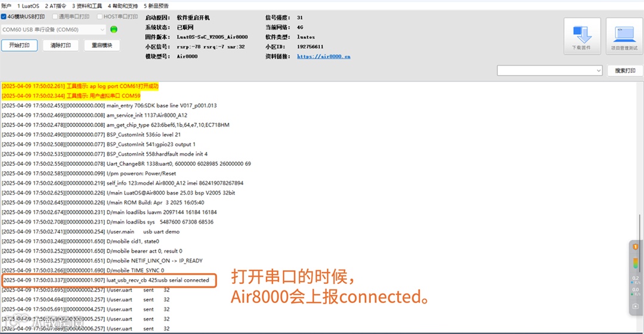Select the 'ROM Build: Apr 3 2025' log line
644x334 pixels.
click(x=103, y=203)
